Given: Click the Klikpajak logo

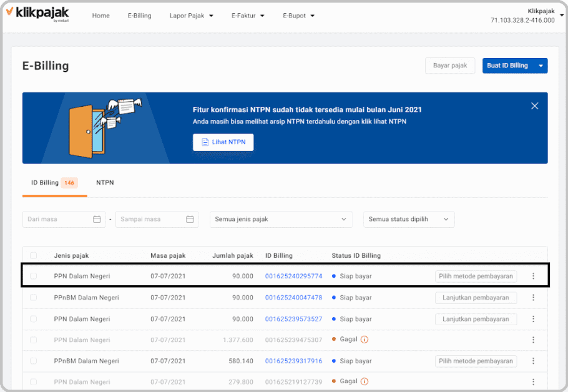Looking at the screenshot, I should (x=37, y=13).
